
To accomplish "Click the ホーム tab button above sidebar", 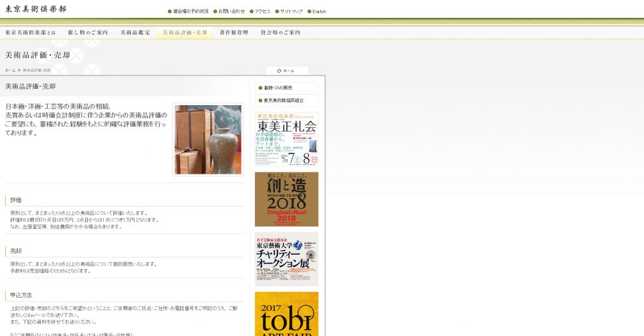I will pyautogui.click(x=287, y=70).
